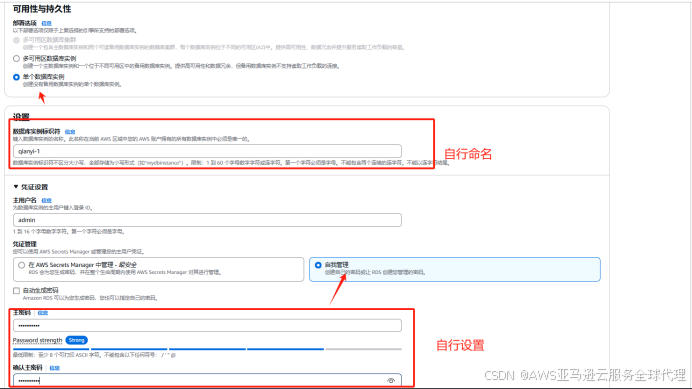This screenshot has height=389, width=692.
Task: Click the confirm master password field
Action: (x=207, y=380)
